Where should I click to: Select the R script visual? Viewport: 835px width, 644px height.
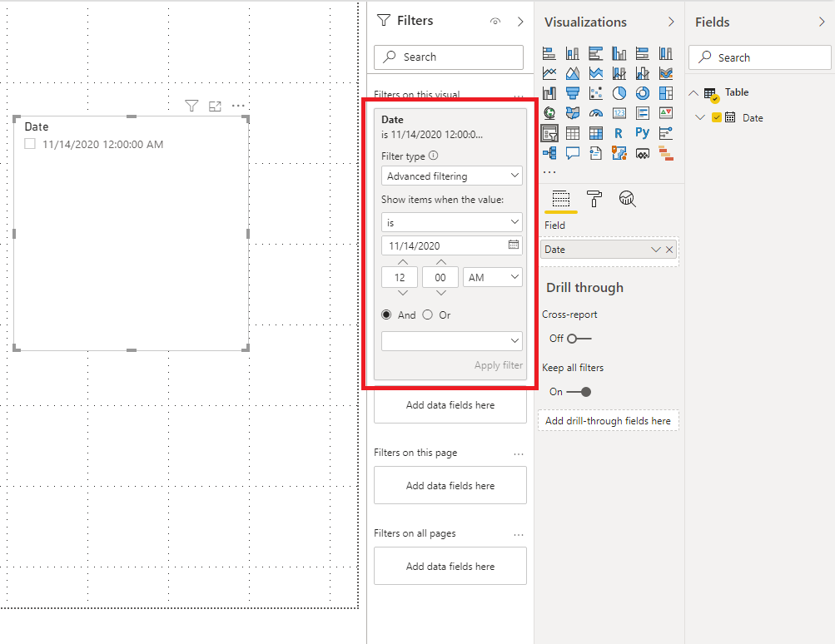(x=619, y=133)
